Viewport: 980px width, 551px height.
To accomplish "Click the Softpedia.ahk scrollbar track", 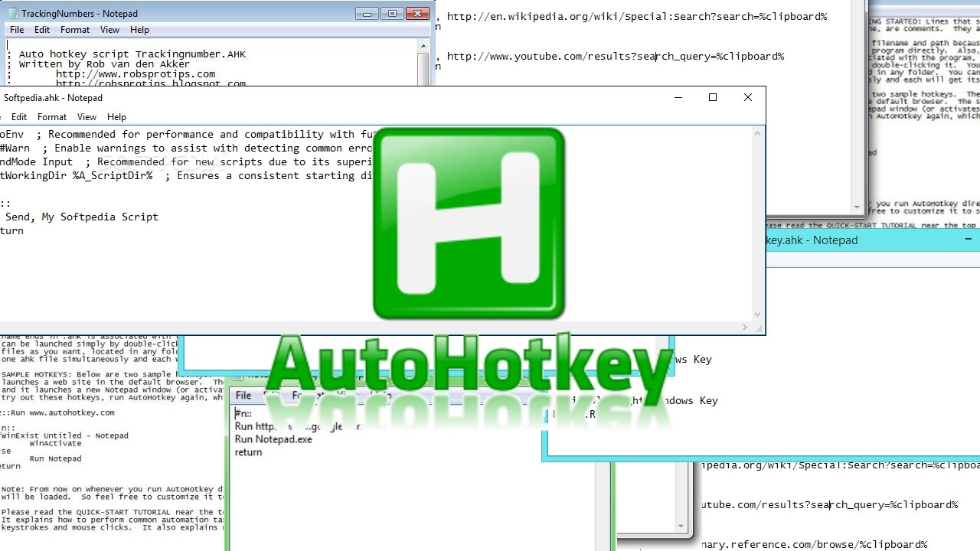I will click(x=758, y=230).
